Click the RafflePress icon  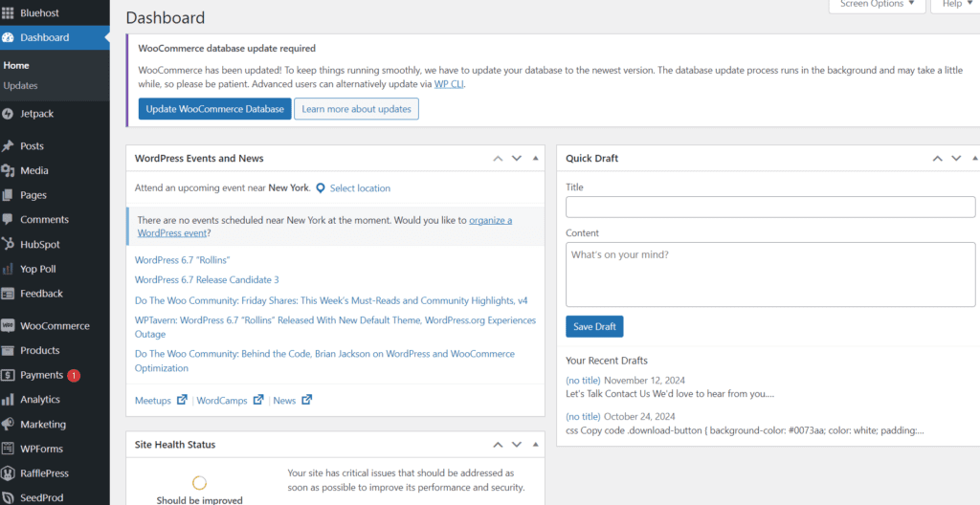[8, 473]
